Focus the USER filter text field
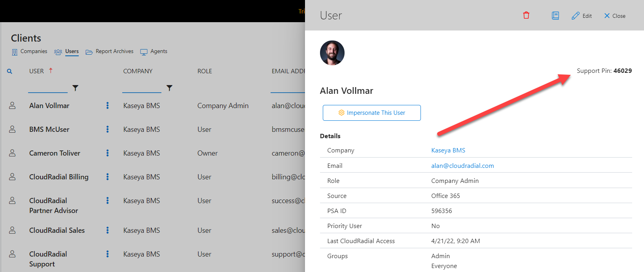Viewport: 644px width, 272px height. point(48,88)
